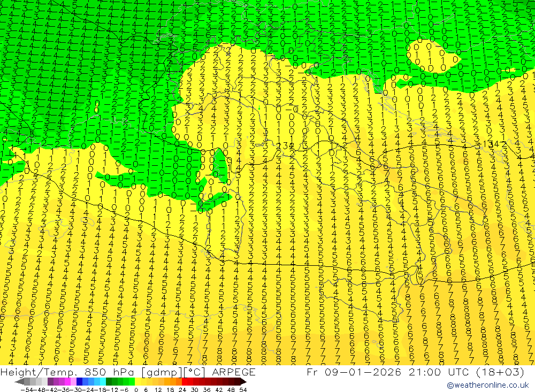The image size is (535, 392).
Task: Click the '-12' legend scale value
Action: tap(112, 390)
